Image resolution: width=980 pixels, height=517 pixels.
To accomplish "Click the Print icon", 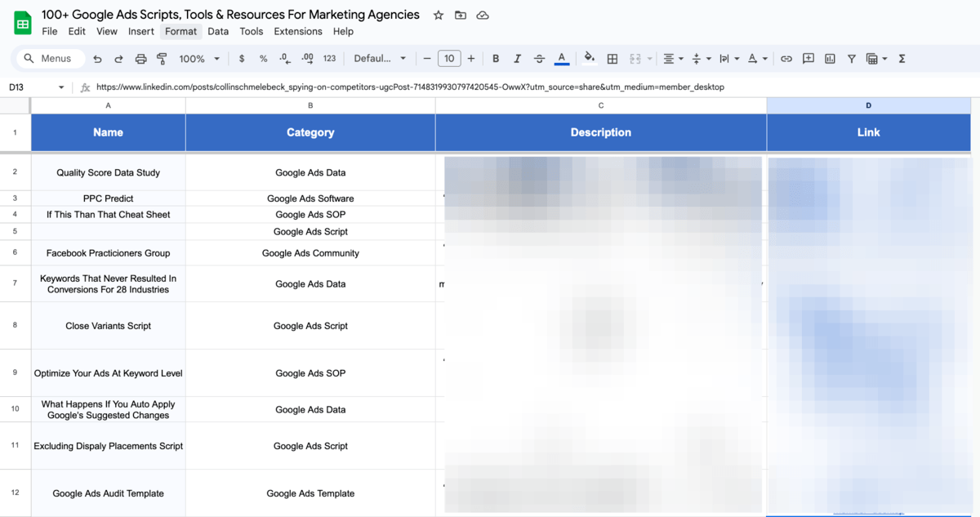I will 140,59.
